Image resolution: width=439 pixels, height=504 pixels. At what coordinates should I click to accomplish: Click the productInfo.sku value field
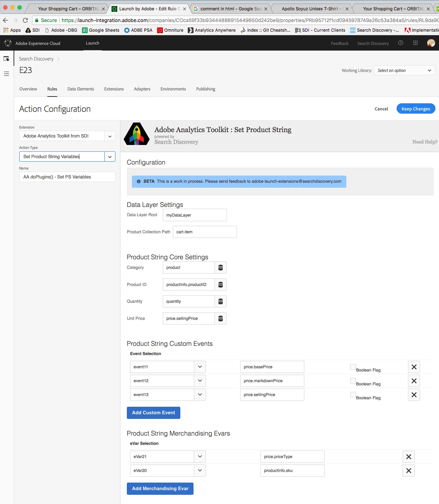[x=293, y=471]
